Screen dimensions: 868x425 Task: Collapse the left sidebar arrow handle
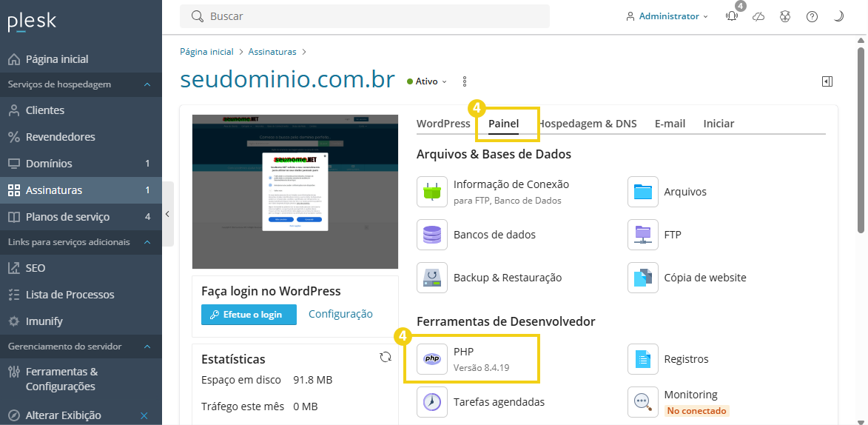[x=168, y=214]
